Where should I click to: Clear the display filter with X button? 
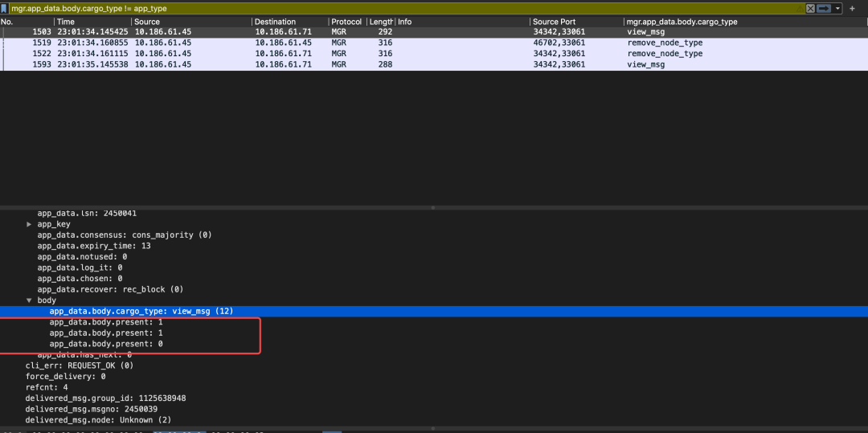(810, 8)
